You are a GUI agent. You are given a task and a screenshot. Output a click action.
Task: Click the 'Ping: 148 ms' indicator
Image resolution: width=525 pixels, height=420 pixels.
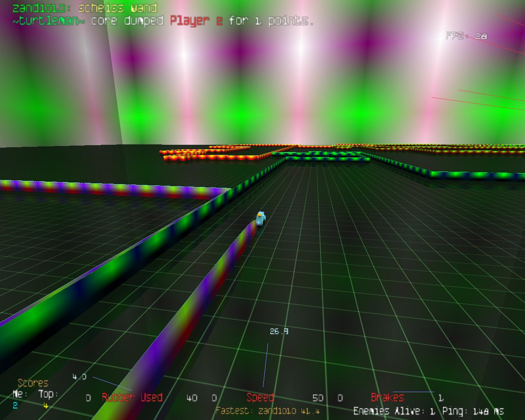473,411
